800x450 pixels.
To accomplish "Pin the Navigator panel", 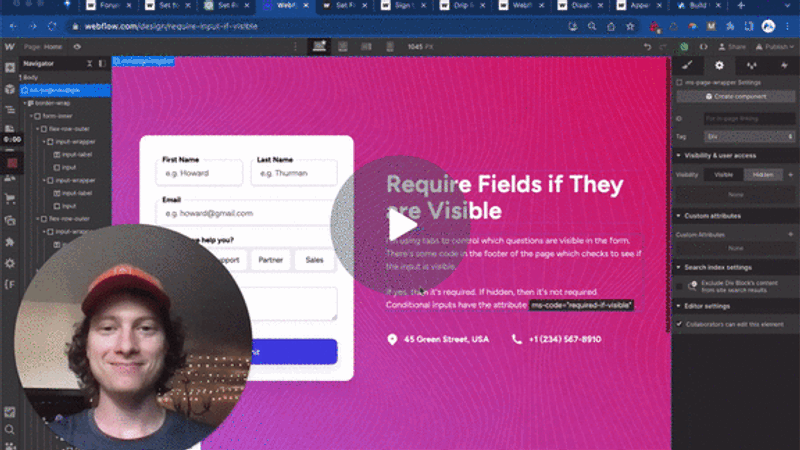I will click(x=102, y=63).
